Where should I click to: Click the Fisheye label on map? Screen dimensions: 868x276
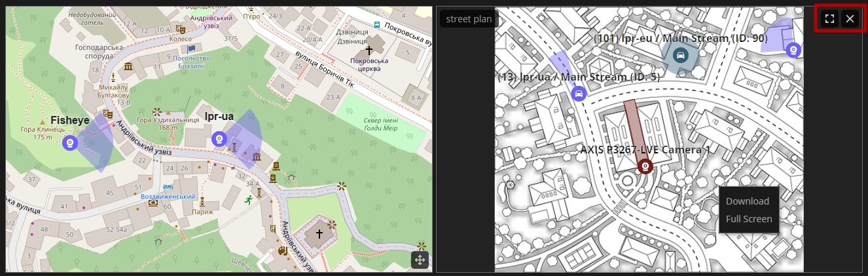(x=70, y=120)
